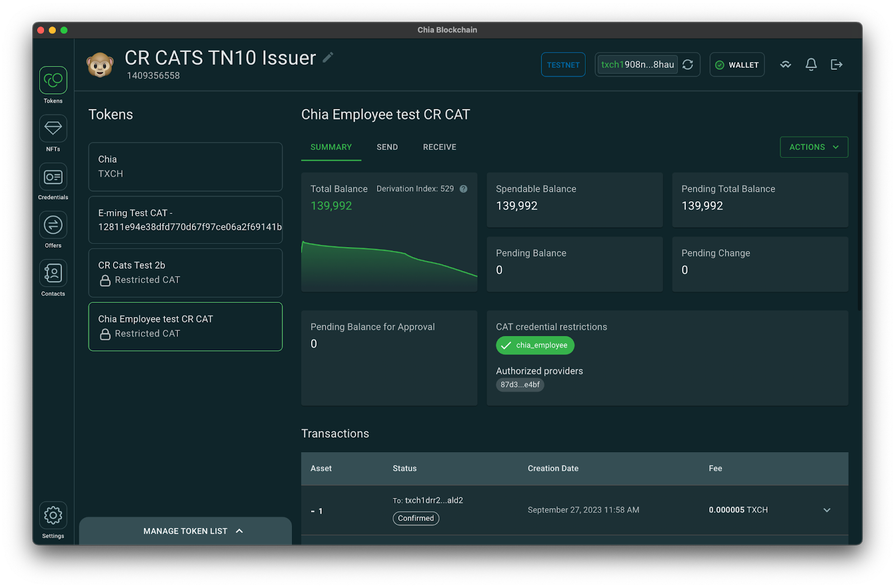Screen dimensions: 895x588
Task: Click the chia_employee credential chip
Action: (x=535, y=345)
